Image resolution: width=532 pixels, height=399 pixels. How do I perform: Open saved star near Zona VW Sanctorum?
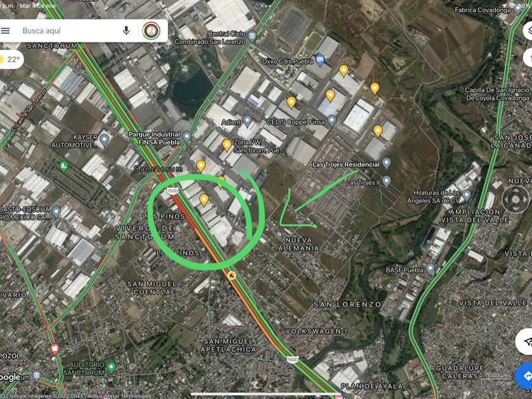tap(227, 145)
